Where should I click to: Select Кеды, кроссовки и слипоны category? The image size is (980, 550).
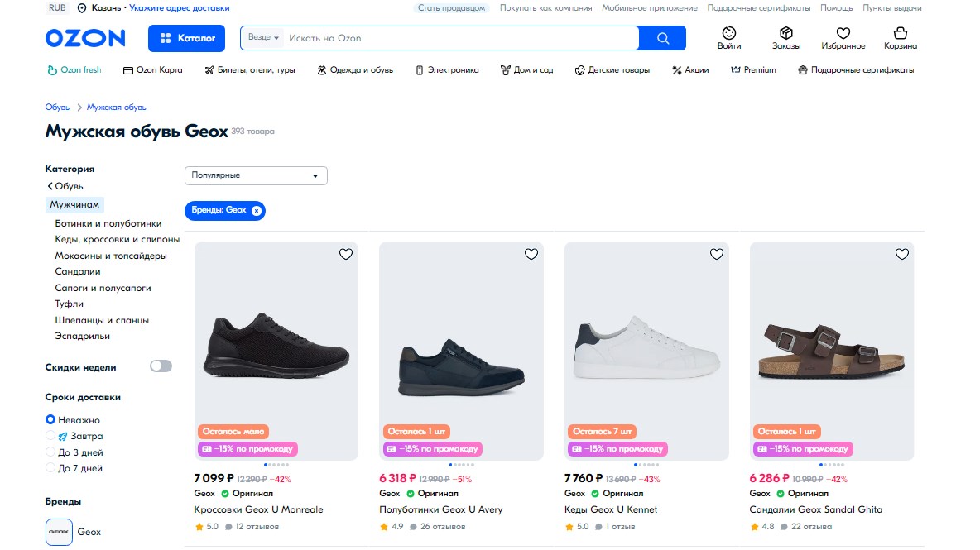pos(117,239)
